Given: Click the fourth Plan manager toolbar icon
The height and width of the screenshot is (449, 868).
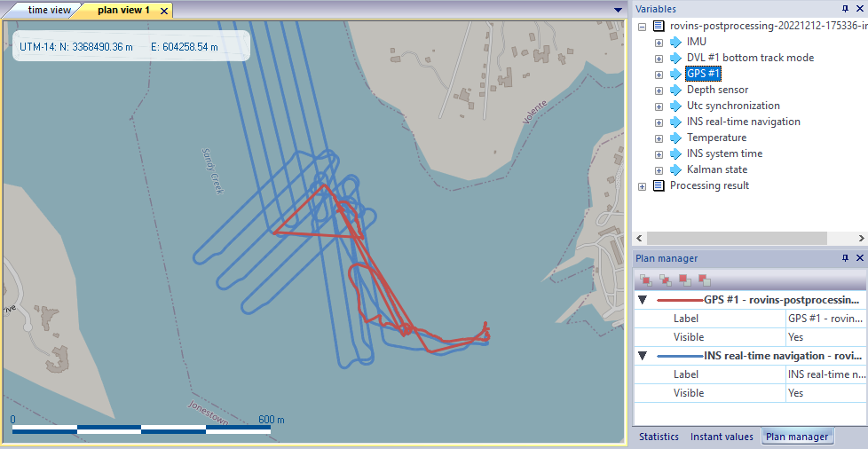Looking at the screenshot, I should coord(705,280).
